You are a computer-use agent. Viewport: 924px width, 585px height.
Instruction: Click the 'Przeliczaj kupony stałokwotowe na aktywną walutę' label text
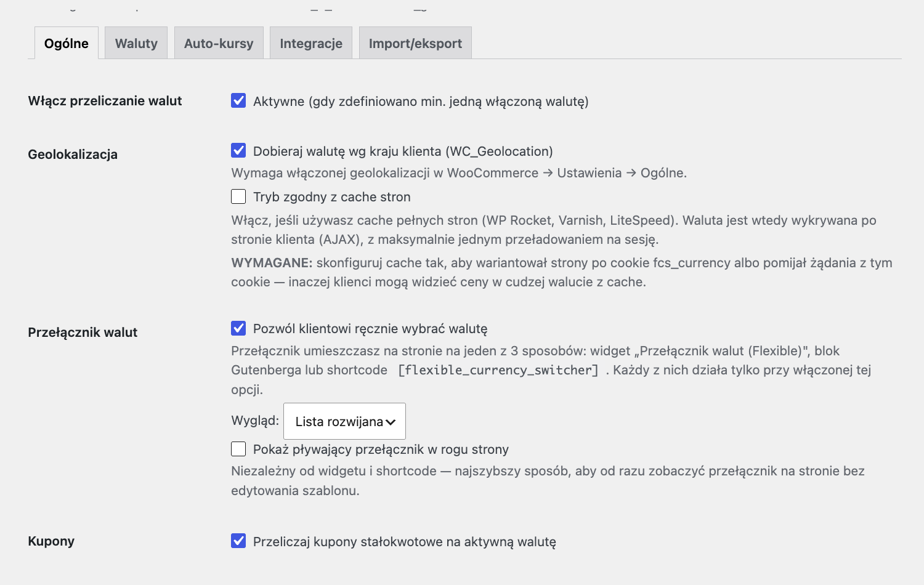pyautogui.click(x=405, y=542)
